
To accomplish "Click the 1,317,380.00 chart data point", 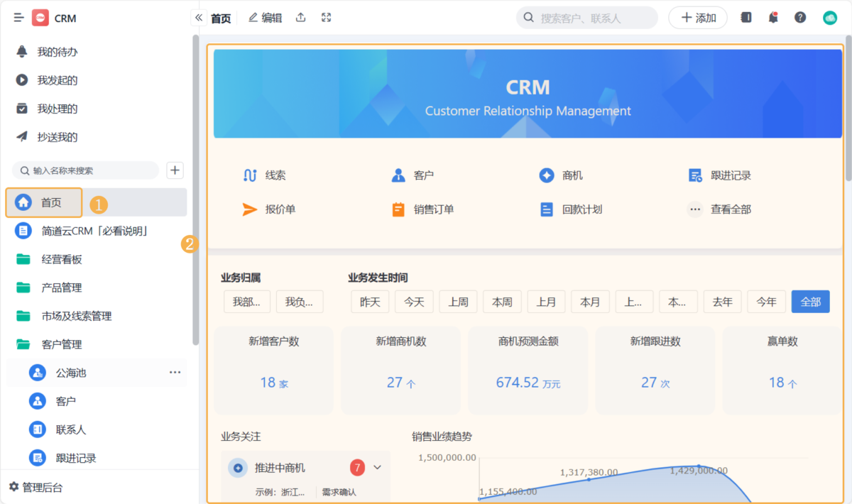I will pos(589,479).
